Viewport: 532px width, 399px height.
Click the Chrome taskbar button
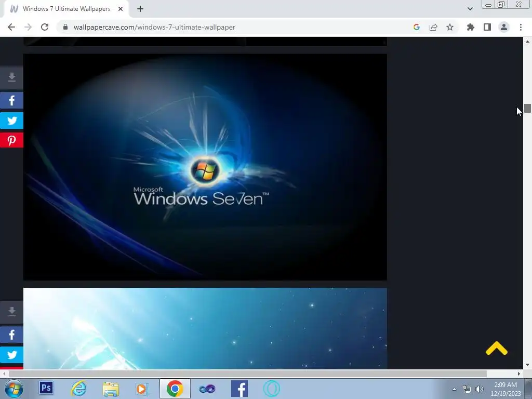[175, 389]
